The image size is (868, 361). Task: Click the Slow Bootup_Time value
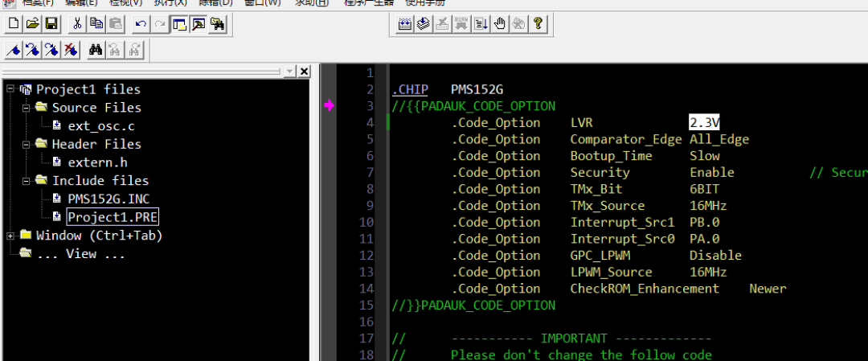click(704, 156)
